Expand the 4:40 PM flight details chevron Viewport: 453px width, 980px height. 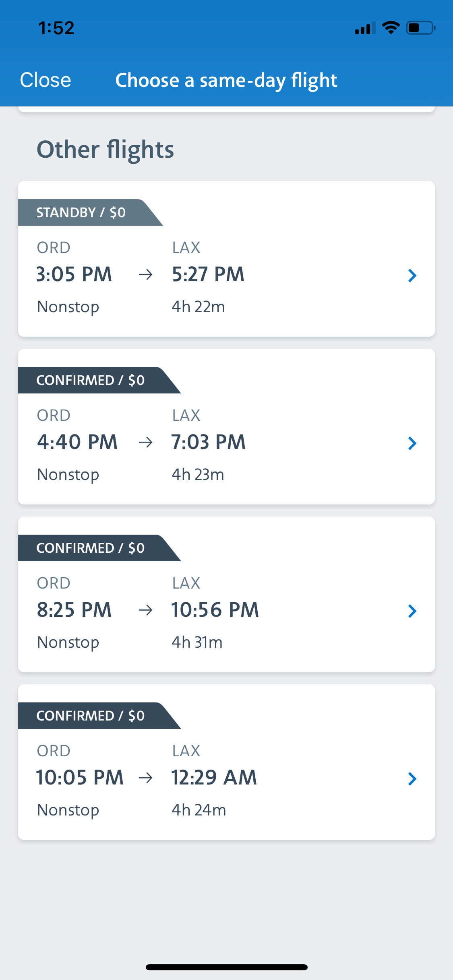pyautogui.click(x=412, y=443)
